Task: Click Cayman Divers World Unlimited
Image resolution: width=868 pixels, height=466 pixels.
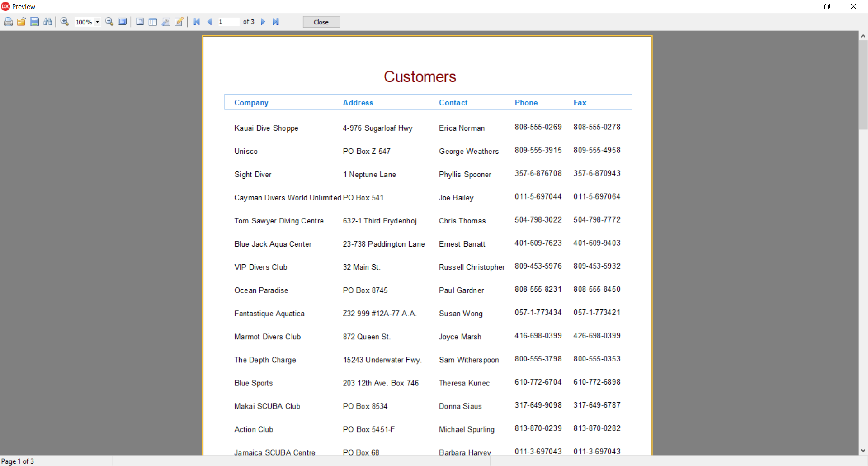Action: click(288, 198)
